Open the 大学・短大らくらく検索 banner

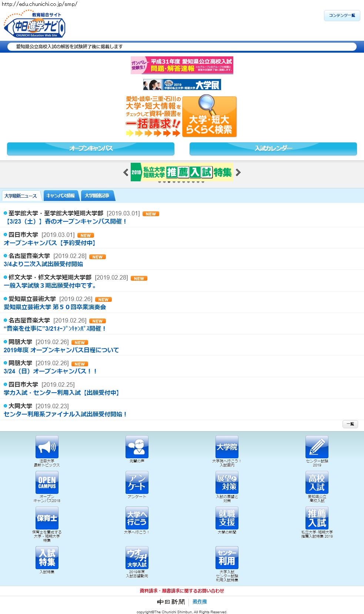click(x=209, y=117)
